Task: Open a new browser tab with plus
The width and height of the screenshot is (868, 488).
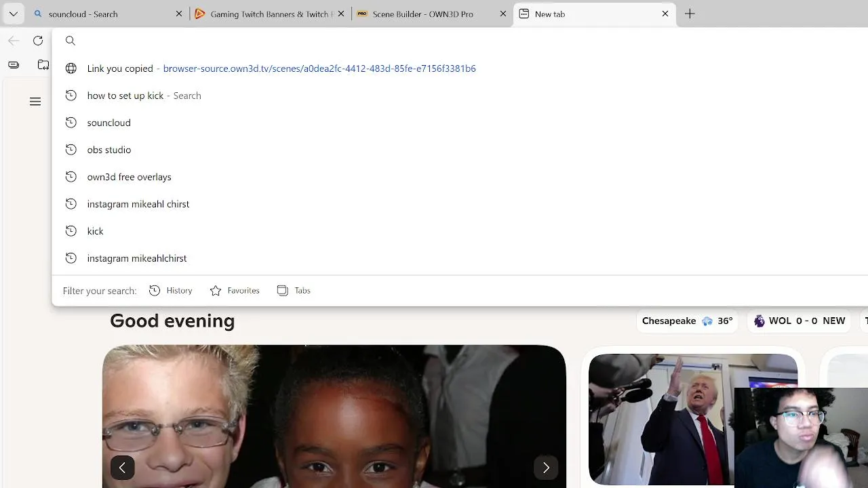Action: [x=690, y=14]
